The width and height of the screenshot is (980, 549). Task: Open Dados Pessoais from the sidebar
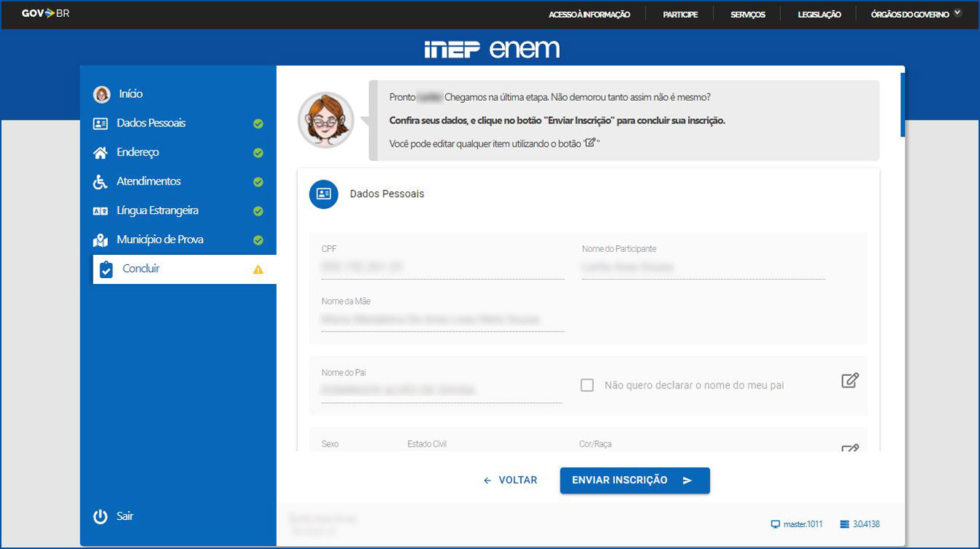coord(151,123)
